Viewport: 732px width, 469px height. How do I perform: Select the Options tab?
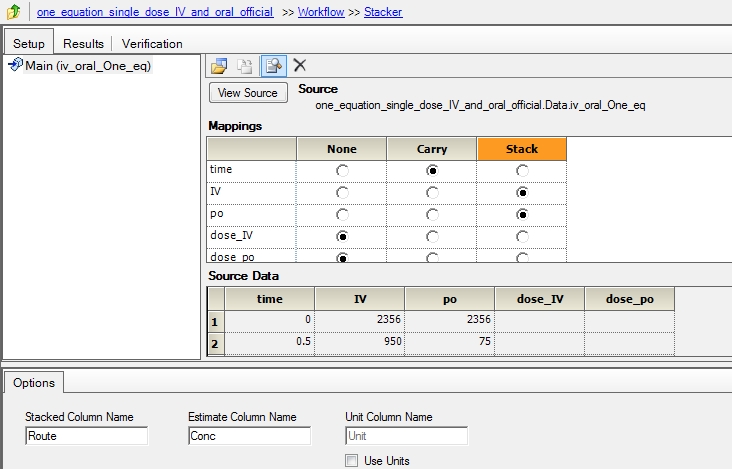pos(34,383)
